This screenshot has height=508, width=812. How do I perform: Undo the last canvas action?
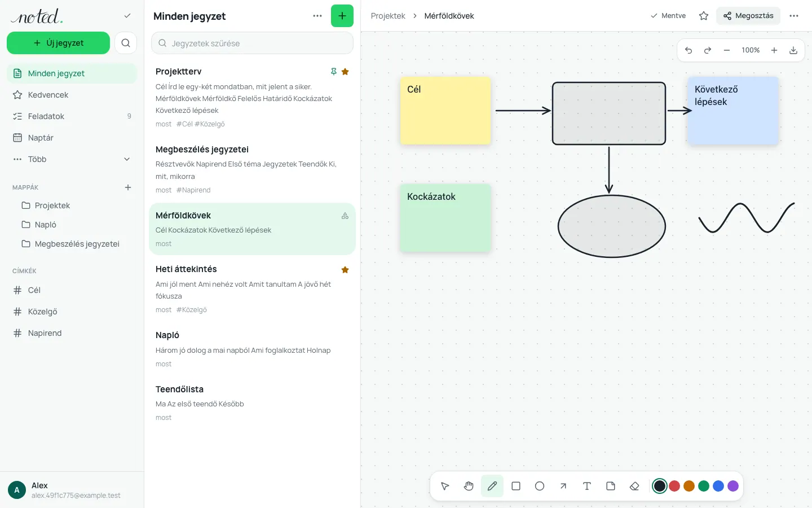pos(689,50)
